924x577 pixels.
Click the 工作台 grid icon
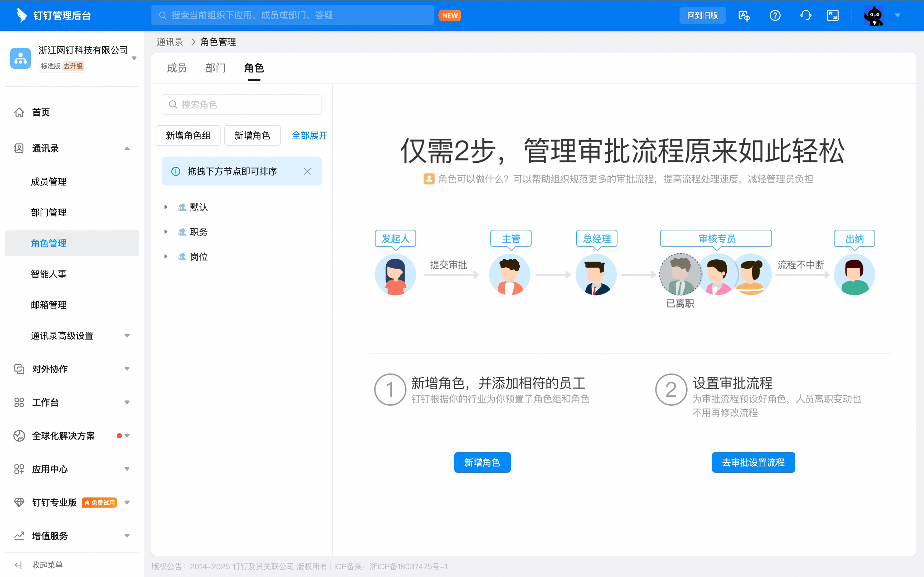[19, 402]
